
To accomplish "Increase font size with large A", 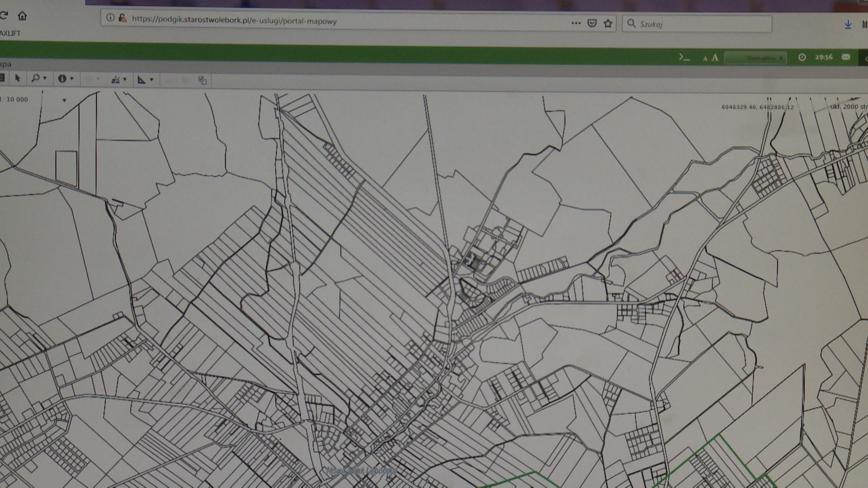I will [715, 57].
